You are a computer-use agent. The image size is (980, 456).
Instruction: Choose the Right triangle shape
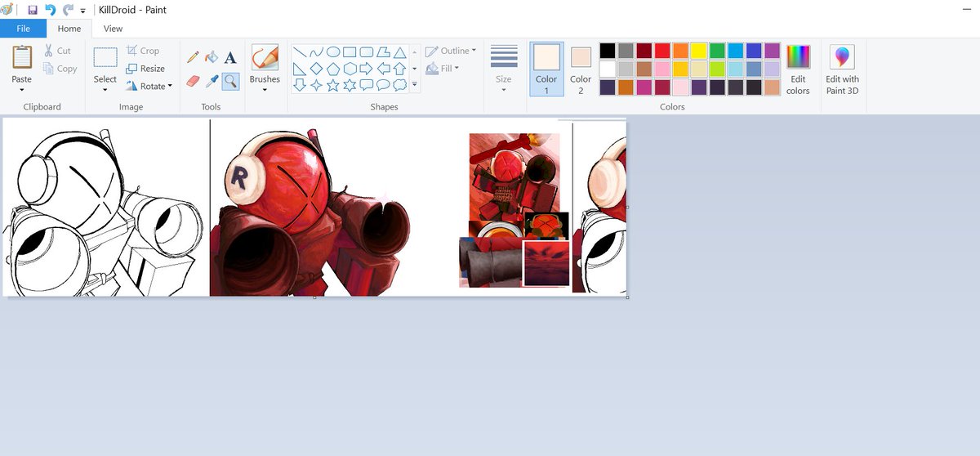coord(300,68)
